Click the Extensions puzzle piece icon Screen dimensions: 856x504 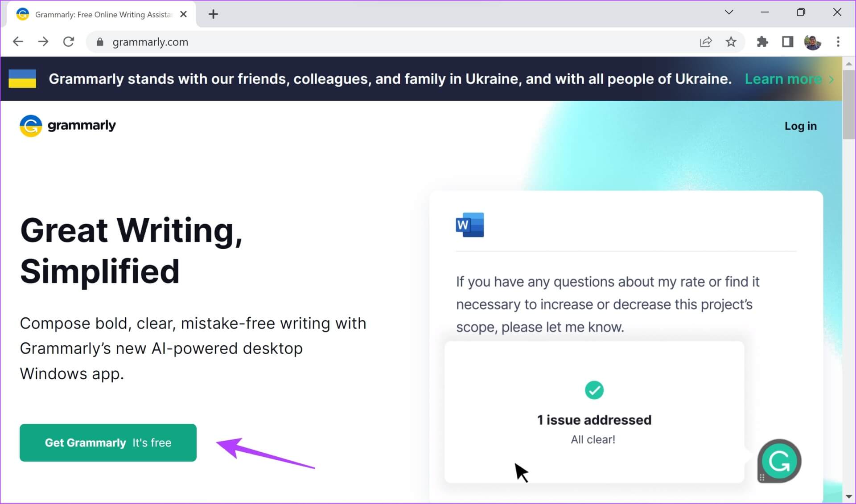[757, 41]
